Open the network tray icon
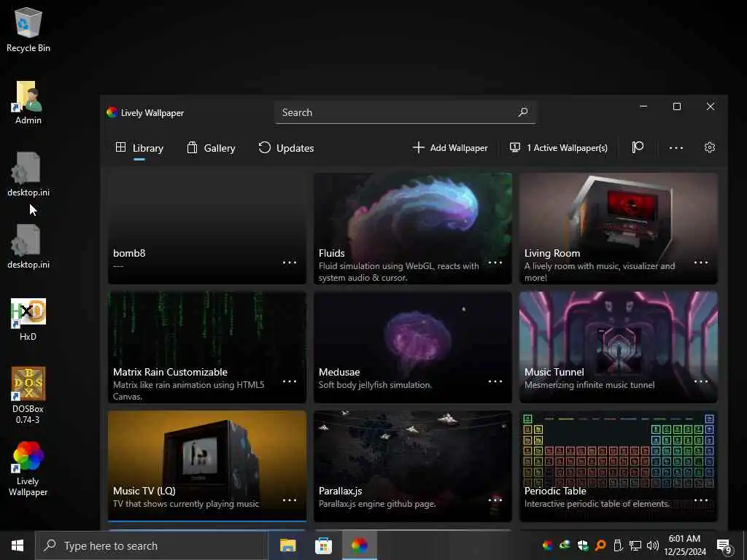This screenshot has width=747, height=560. [635, 545]
